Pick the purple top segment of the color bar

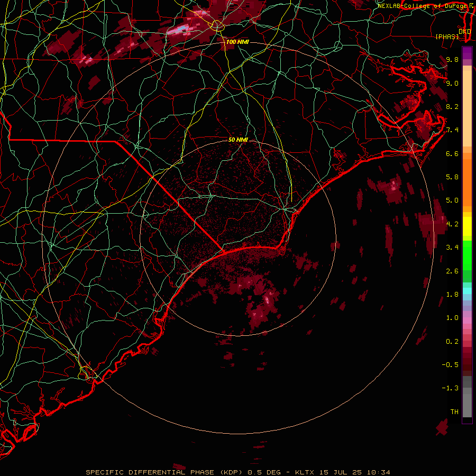[467, 53]
